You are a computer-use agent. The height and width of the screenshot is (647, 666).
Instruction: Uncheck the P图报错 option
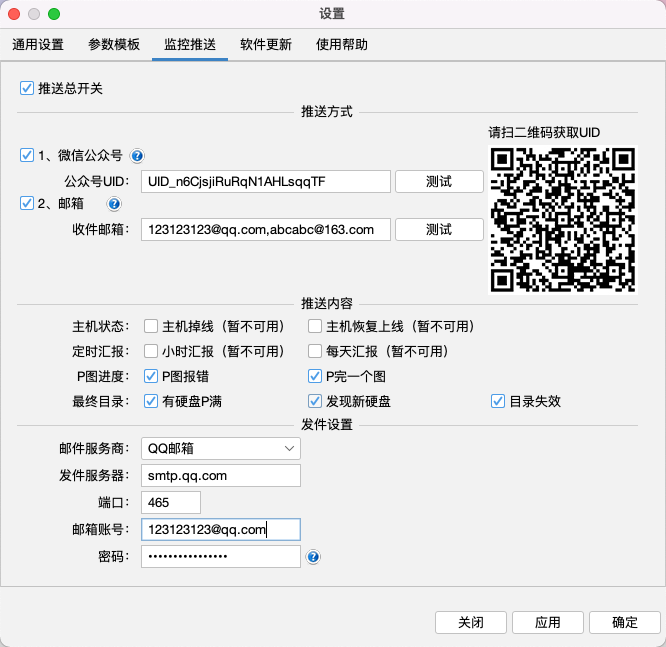[x=151, y=377]
